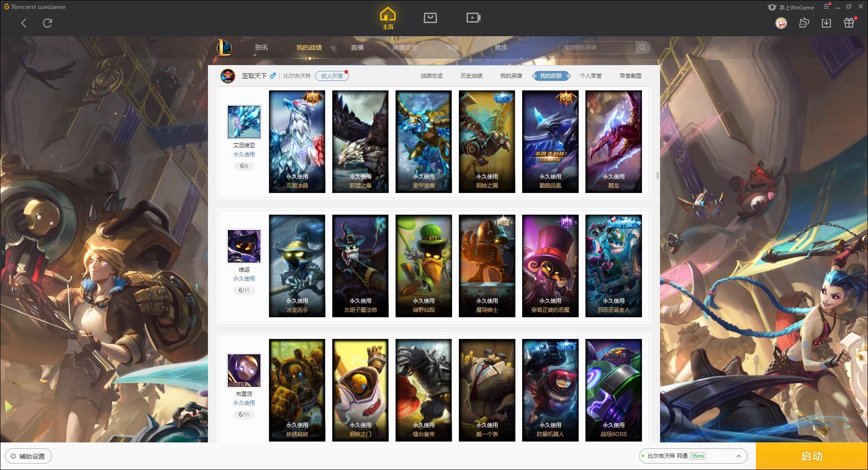Expand the left edge sidebar arrow

coord(2,253)
